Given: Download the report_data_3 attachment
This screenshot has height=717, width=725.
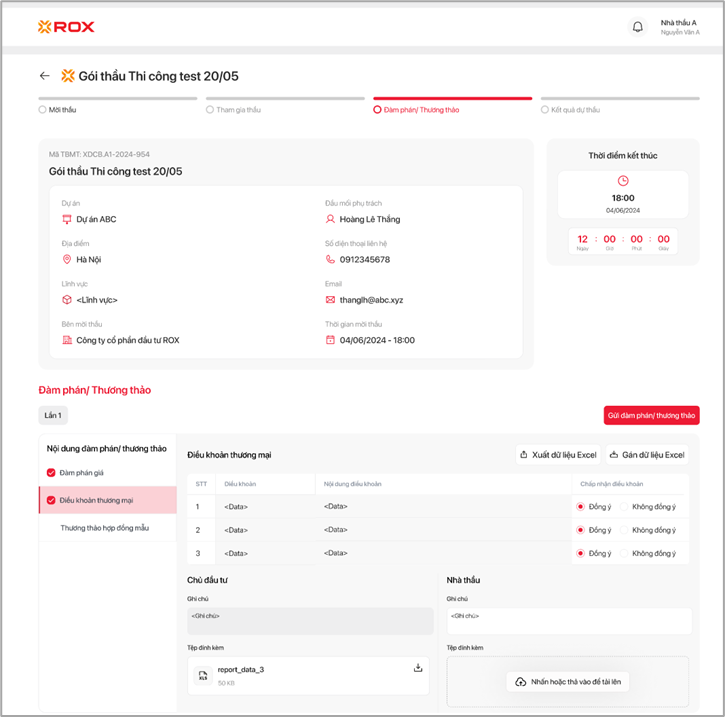Looking at the screenshot, I should [x=418, y=668].
